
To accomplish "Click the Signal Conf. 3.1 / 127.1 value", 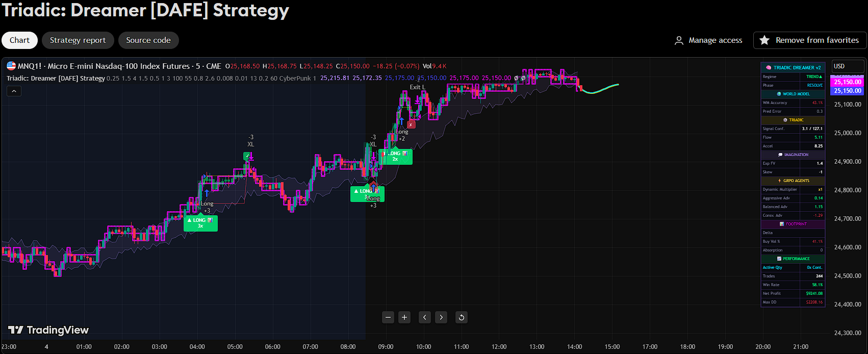I will tap(812, 129).
